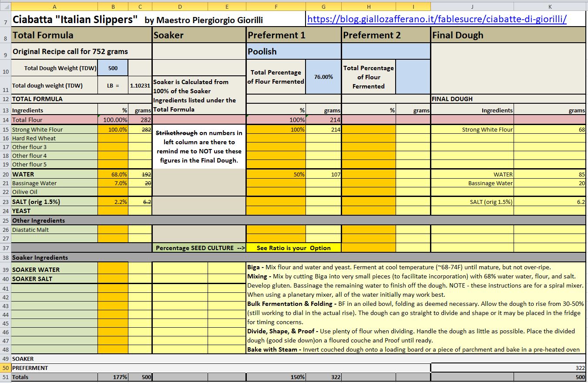Click Strong White Flour 100.0% percentage cell
The width and height of the screenshot is (588, 383).
tap(113, 129)
